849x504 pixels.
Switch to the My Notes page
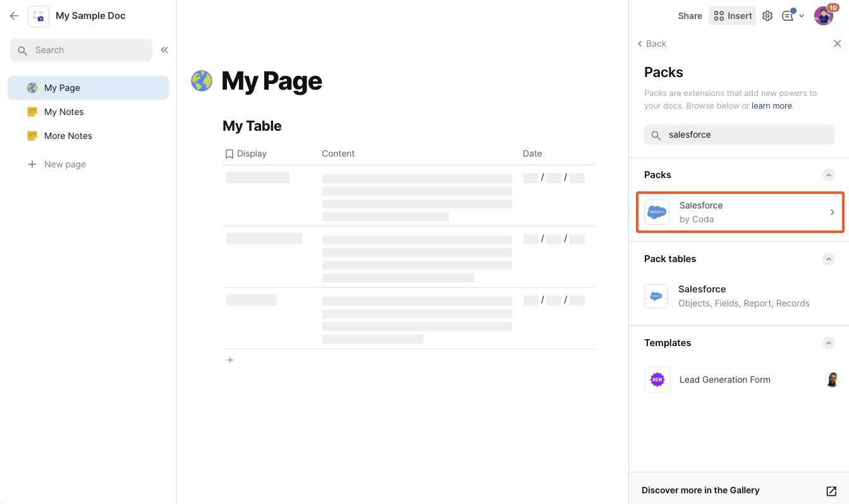[x=63, y=112]
